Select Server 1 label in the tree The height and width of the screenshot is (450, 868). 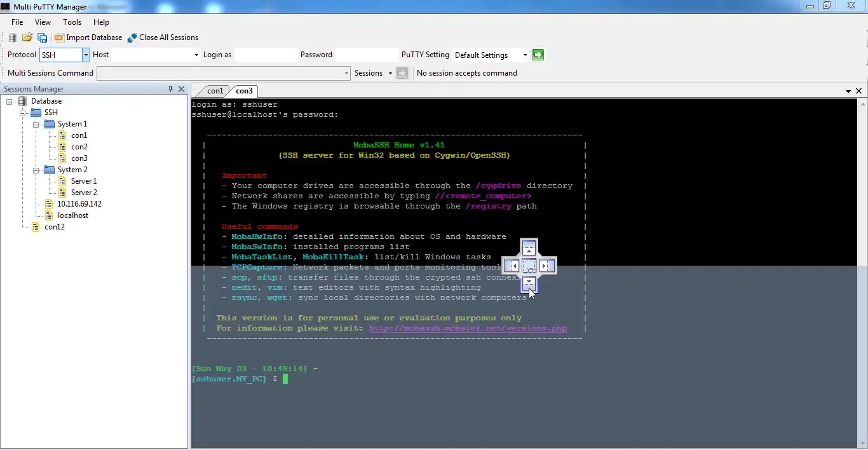pos(84,181)
